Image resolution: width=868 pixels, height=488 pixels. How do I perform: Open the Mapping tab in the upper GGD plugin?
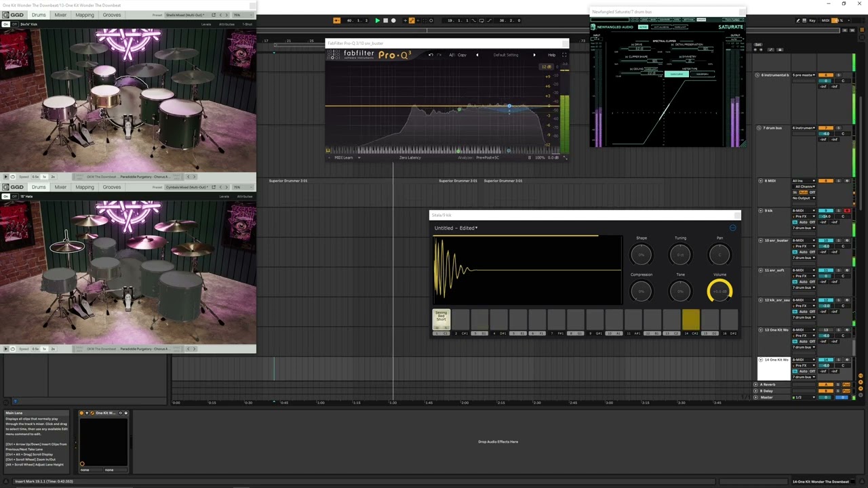coord(85,15)
